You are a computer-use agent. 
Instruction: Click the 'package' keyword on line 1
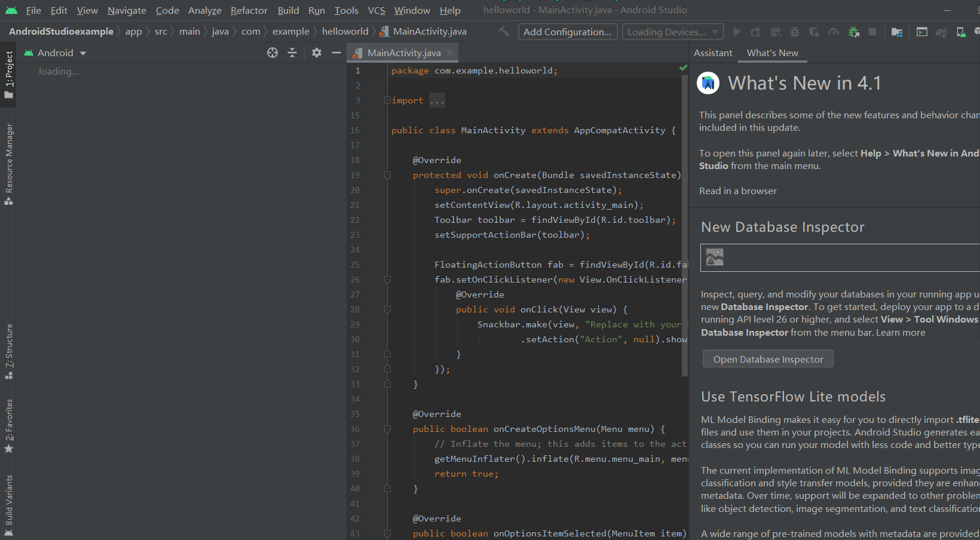click(x=410, y=70)
